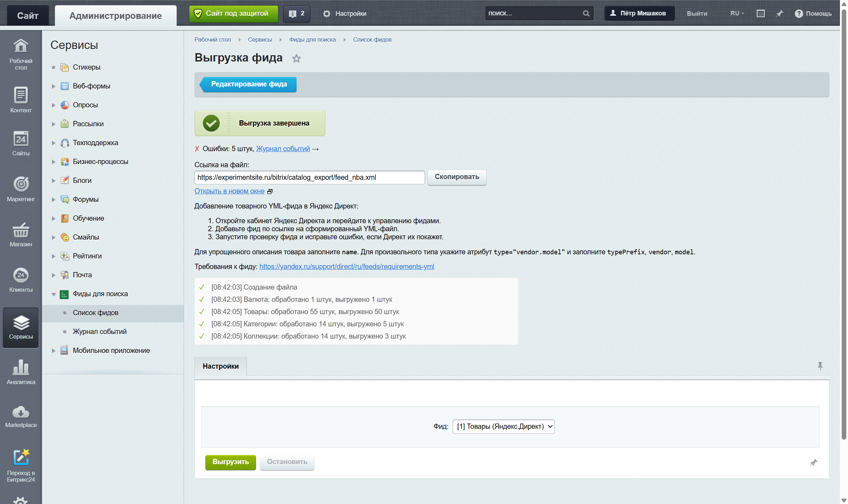Open notifications counter showing 2
This screenshot has width=848, height=504.
[296, 13]
